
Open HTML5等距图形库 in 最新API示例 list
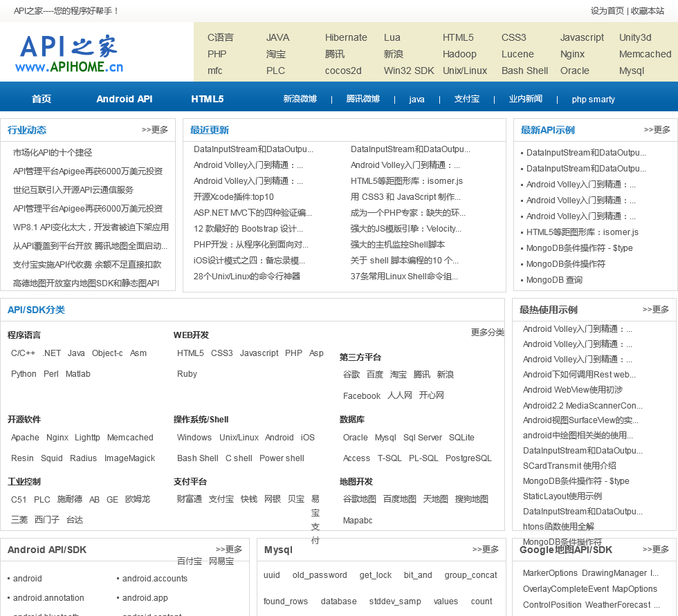click(582, 232)
